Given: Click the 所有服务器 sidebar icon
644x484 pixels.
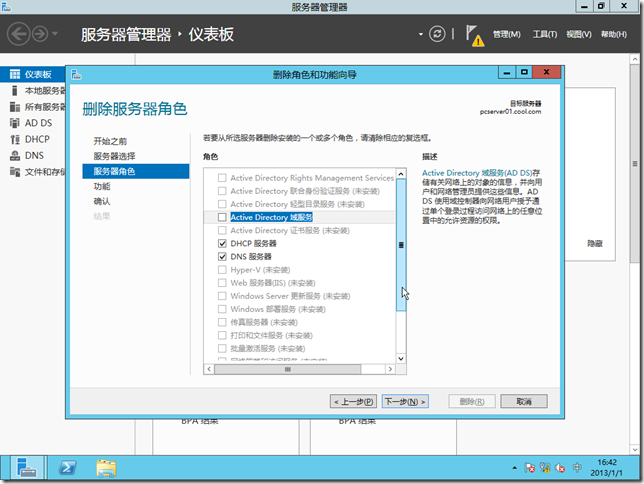Looking at the screenshot, I should (15, 107).
